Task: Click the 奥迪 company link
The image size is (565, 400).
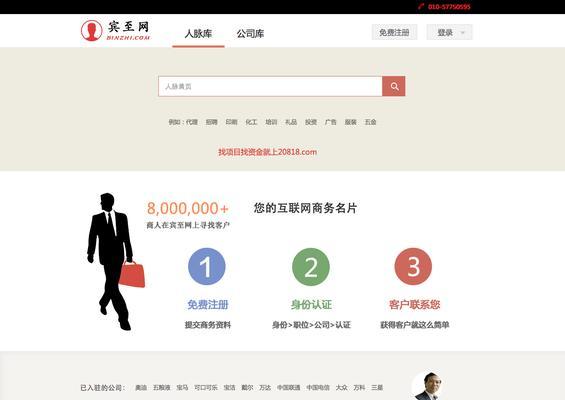Action: coord(141,387)
